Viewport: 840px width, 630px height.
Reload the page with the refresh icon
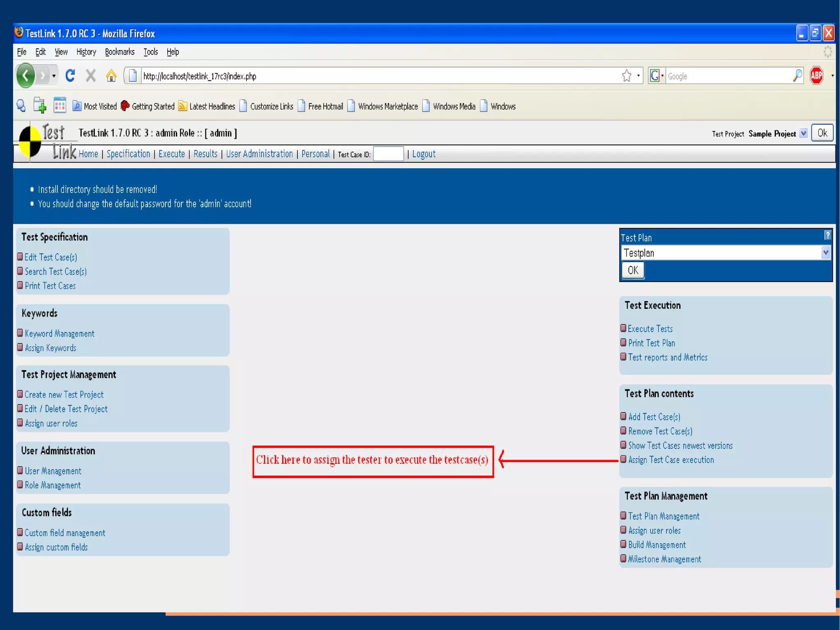[x=70, y=76]
